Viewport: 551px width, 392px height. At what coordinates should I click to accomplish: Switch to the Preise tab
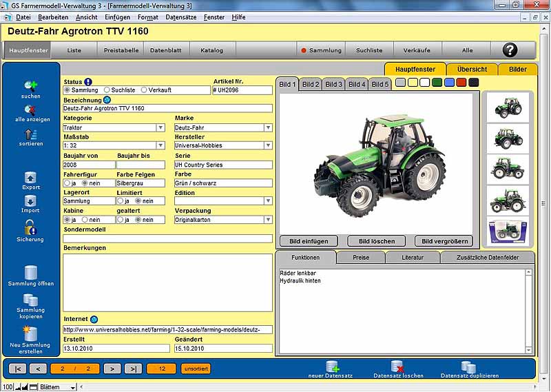(x=361, y=258)
